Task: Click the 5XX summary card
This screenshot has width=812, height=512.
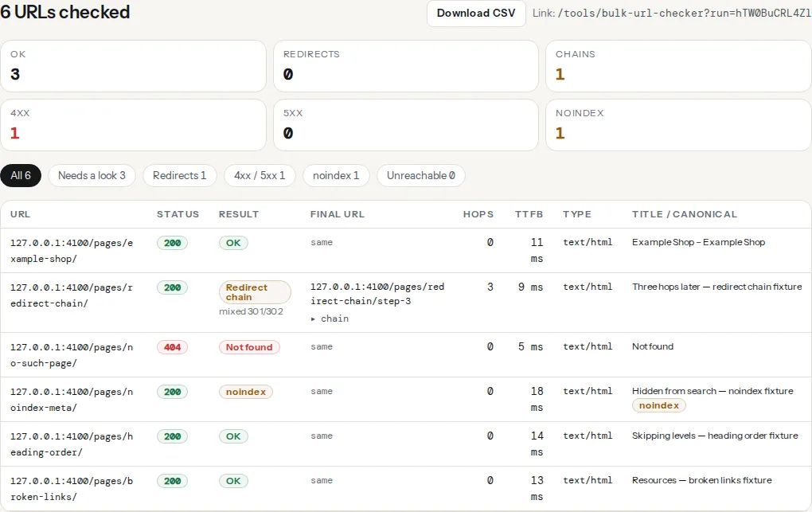Action: (x=406, y=125)
